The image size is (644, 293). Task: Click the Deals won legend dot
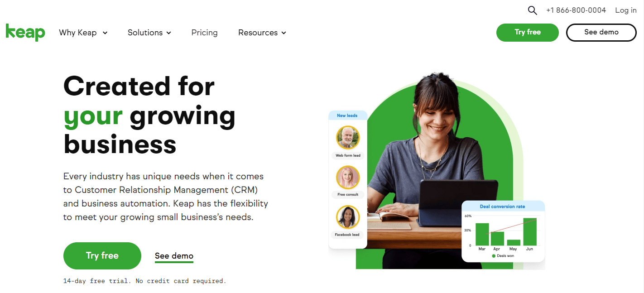(494, 256)
